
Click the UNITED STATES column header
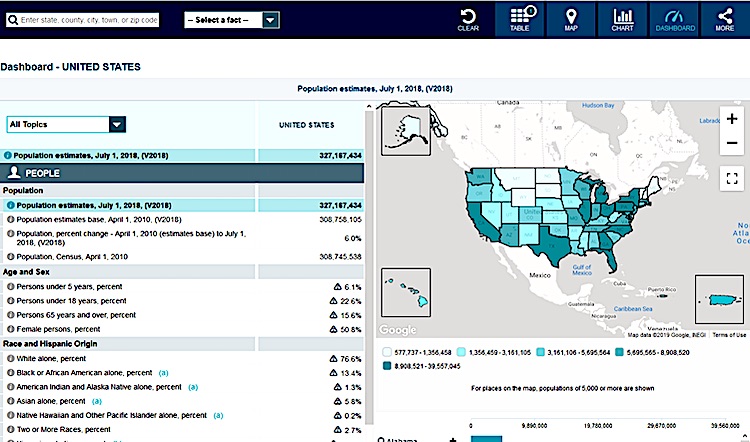[x=307, y=125]
